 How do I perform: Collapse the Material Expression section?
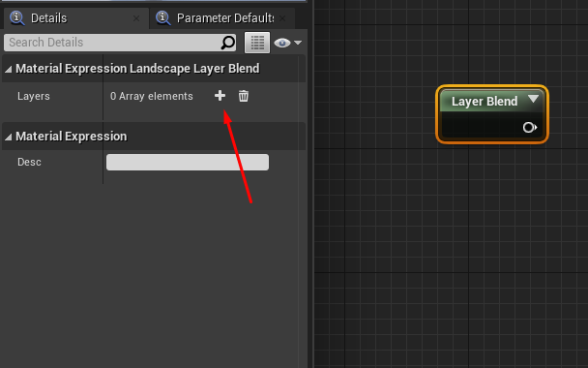(x=9, y=137)
